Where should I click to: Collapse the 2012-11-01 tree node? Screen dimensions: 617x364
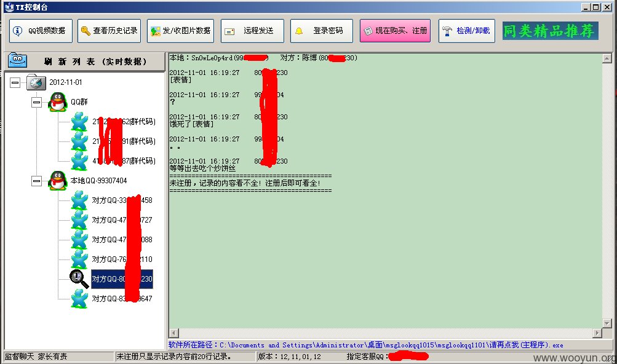pos(15,82)
